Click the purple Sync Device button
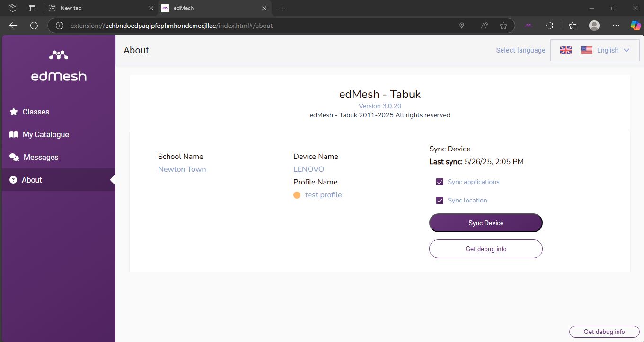 pyautogui.click(x=485, y=223)
